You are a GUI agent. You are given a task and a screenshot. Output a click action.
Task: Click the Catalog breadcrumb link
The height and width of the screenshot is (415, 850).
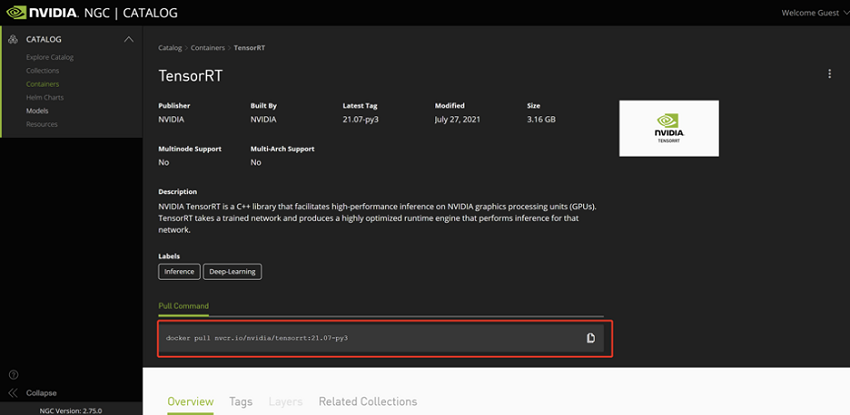170,48
